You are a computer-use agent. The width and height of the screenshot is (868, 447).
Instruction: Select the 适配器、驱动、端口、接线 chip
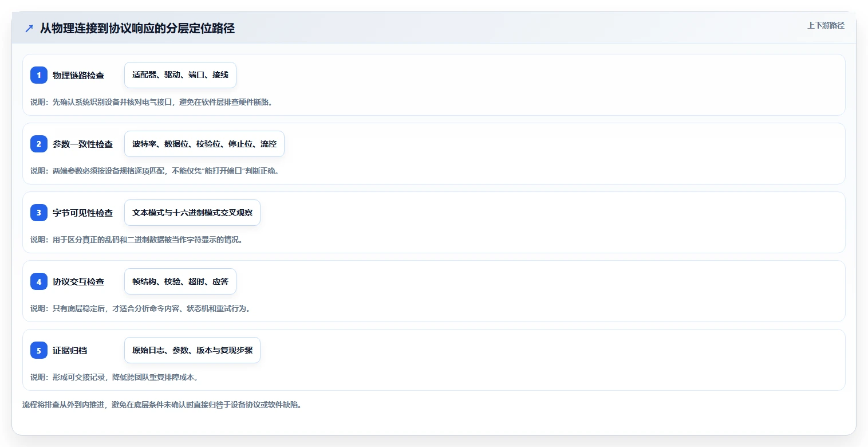pos(180,75)
